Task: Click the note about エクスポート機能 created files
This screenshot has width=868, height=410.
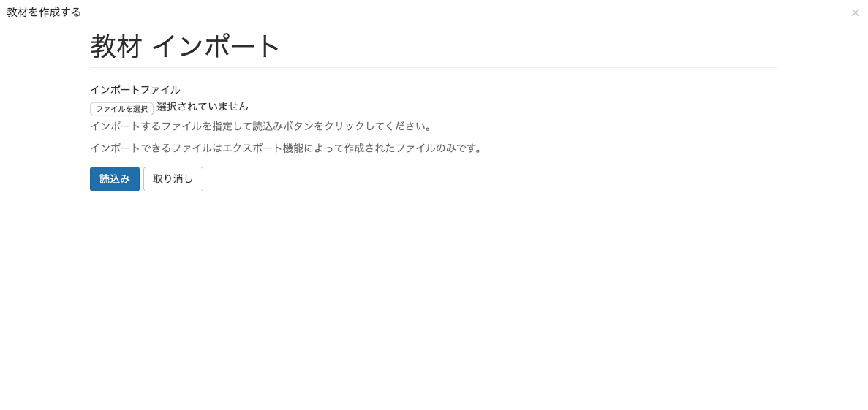Action: point(286,148)
